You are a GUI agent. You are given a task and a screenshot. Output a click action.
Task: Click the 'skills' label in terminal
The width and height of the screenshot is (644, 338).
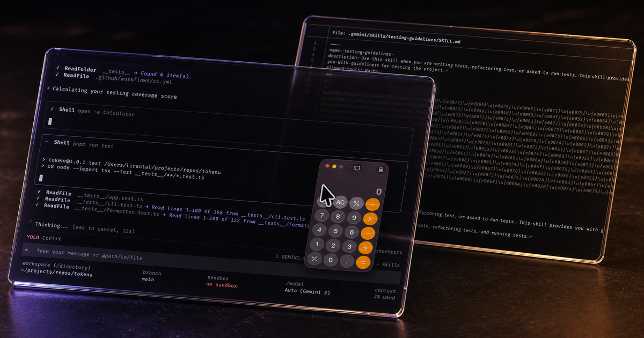[391, 264]
